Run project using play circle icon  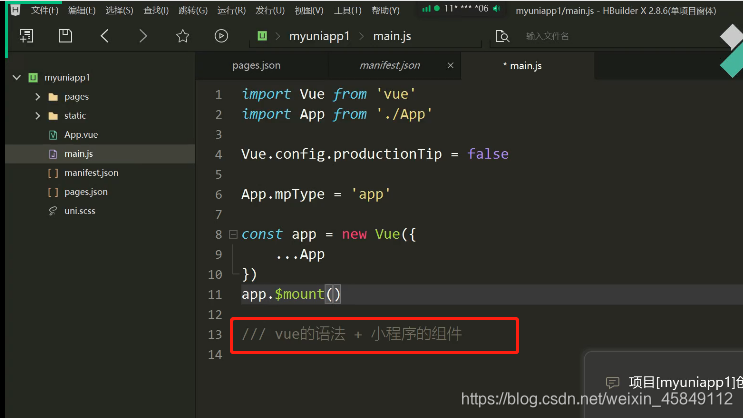[221, 36]
